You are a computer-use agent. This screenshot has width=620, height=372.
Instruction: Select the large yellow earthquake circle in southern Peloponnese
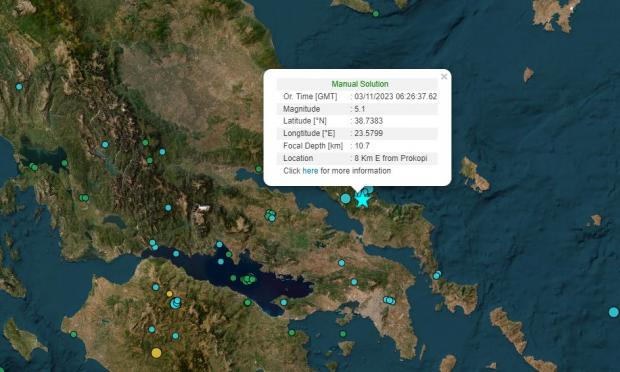(157, 353)
